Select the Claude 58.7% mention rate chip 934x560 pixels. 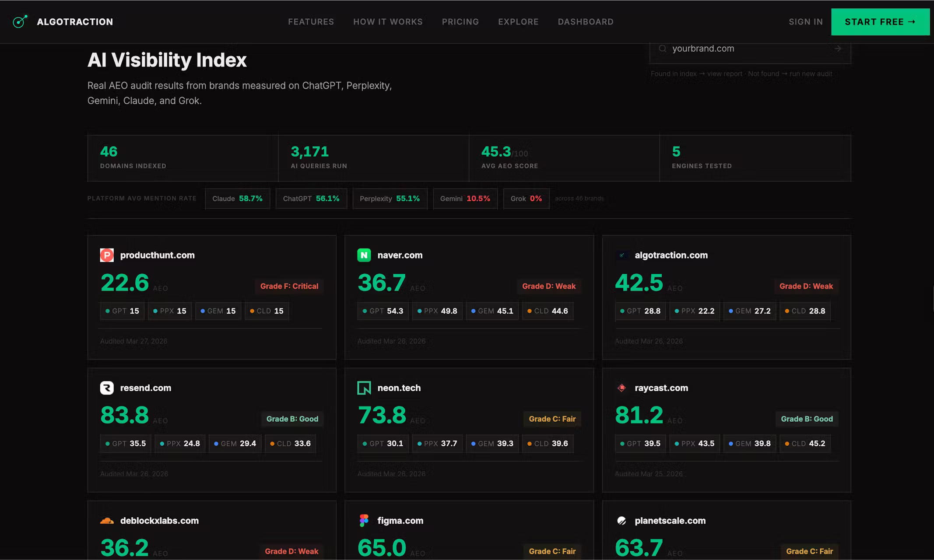point(238,199)
